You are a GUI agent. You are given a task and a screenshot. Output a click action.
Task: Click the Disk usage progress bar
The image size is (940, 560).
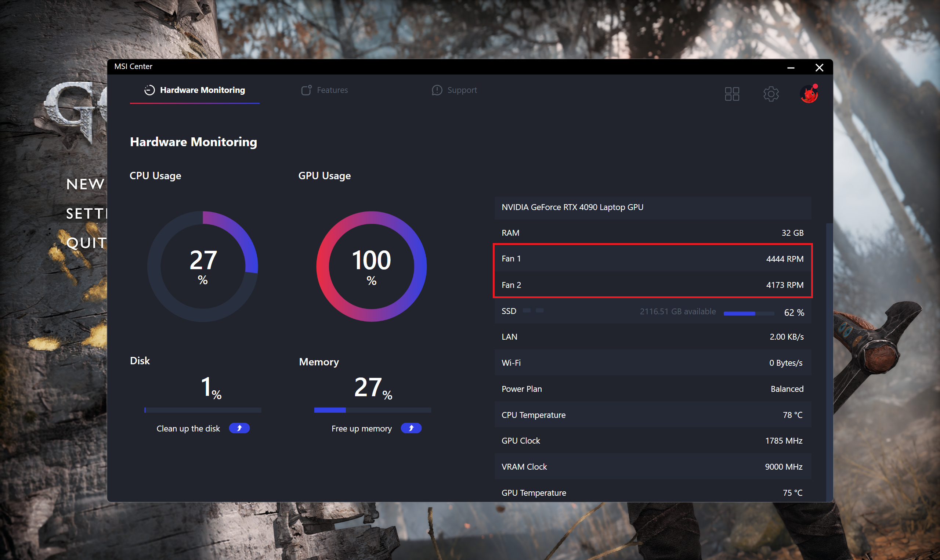[x=203, y=410]
